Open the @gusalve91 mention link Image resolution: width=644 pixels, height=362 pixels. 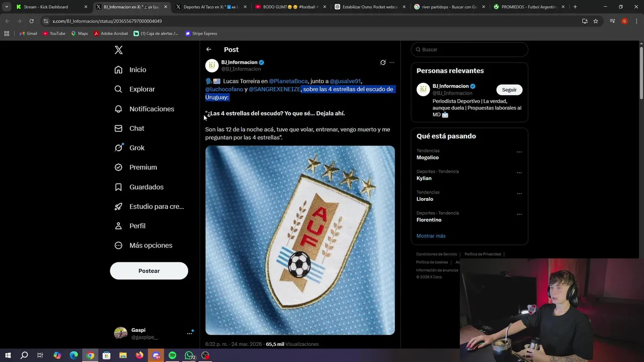[x=345, y=81]
